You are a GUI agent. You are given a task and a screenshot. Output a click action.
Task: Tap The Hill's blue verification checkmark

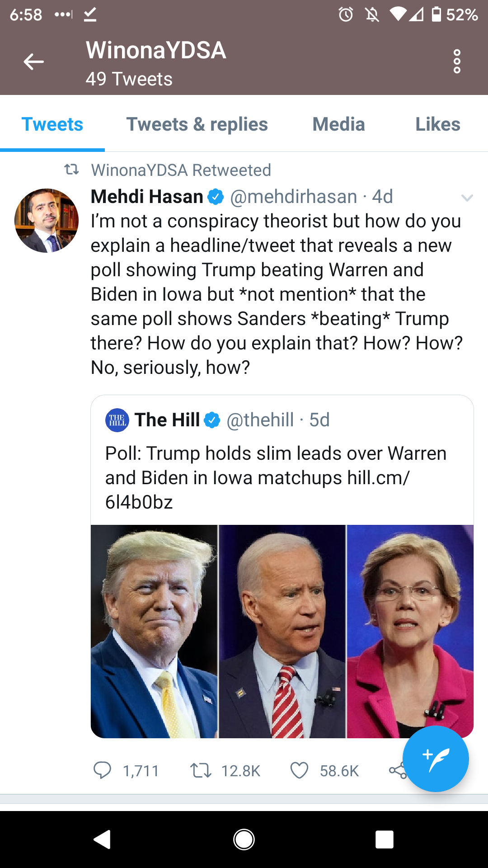(212, 420)
